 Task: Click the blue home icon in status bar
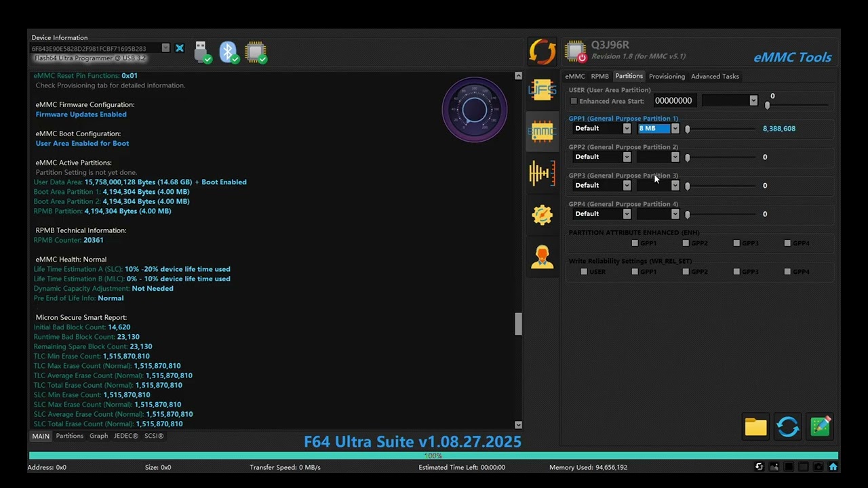pos(833,467)
